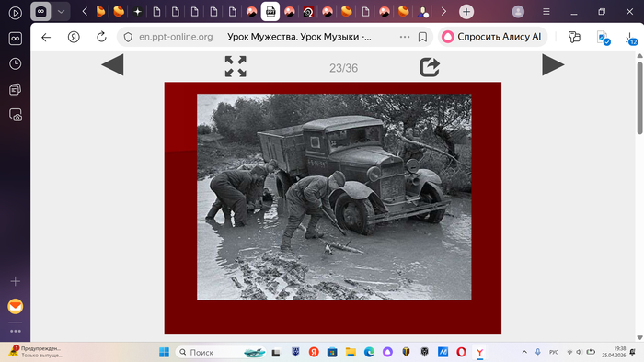Open the screenshot tool icon in the sidebar
Screen dimensions: 644x362
pos(16,115)
